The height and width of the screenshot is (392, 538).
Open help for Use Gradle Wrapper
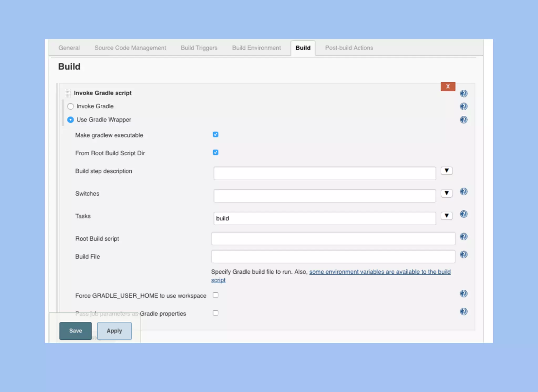(463, 120)
